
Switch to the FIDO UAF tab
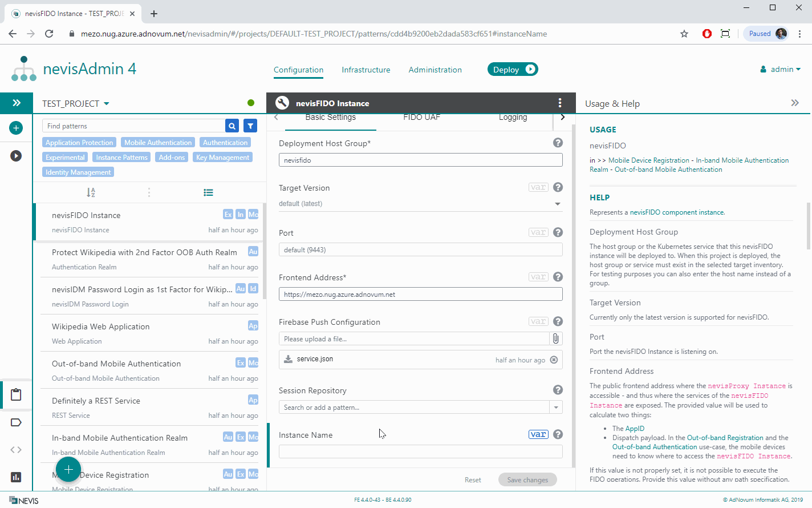421,118
